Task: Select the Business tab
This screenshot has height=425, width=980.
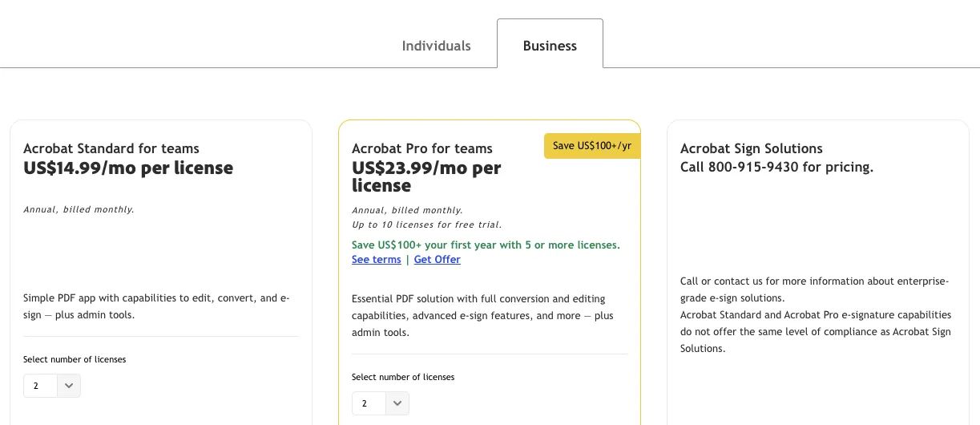Action: [x=550, y=46]
